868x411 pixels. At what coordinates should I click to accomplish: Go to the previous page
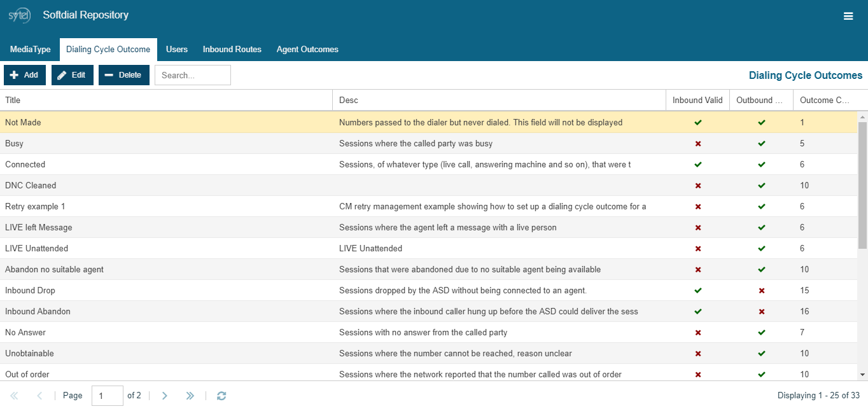39,396
